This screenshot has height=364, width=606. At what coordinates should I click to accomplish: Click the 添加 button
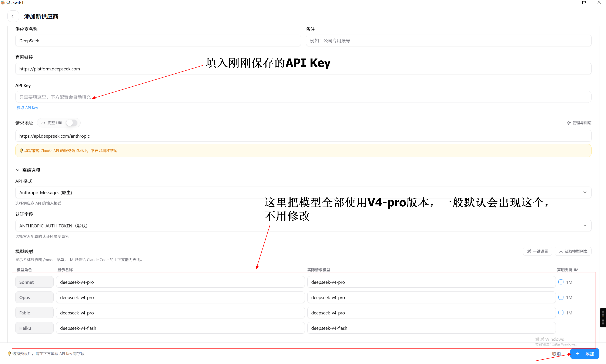pos(585,354)
